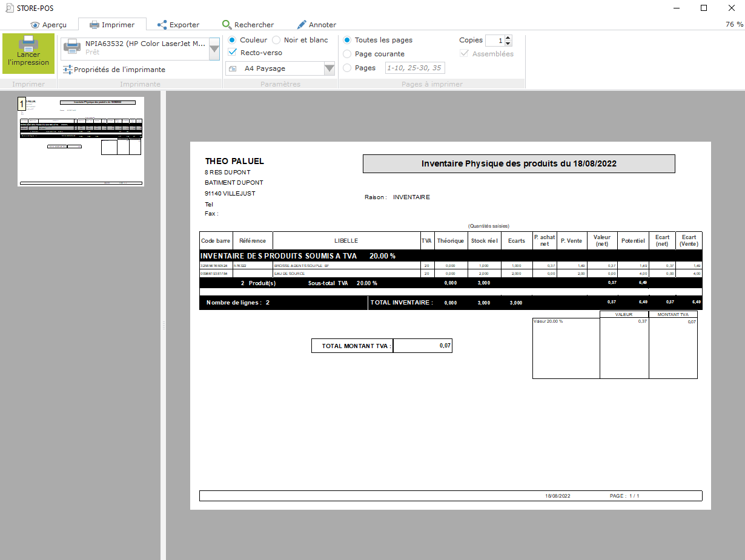Click the share icon on Exporter tab

[162, 25]
